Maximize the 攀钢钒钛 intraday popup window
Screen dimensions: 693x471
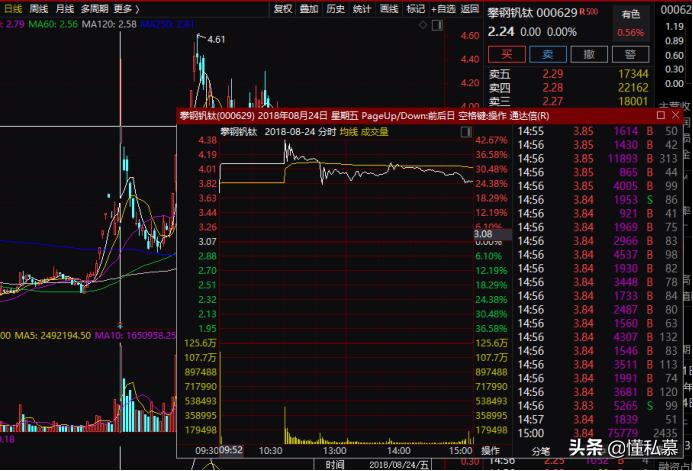click(661, 115)
